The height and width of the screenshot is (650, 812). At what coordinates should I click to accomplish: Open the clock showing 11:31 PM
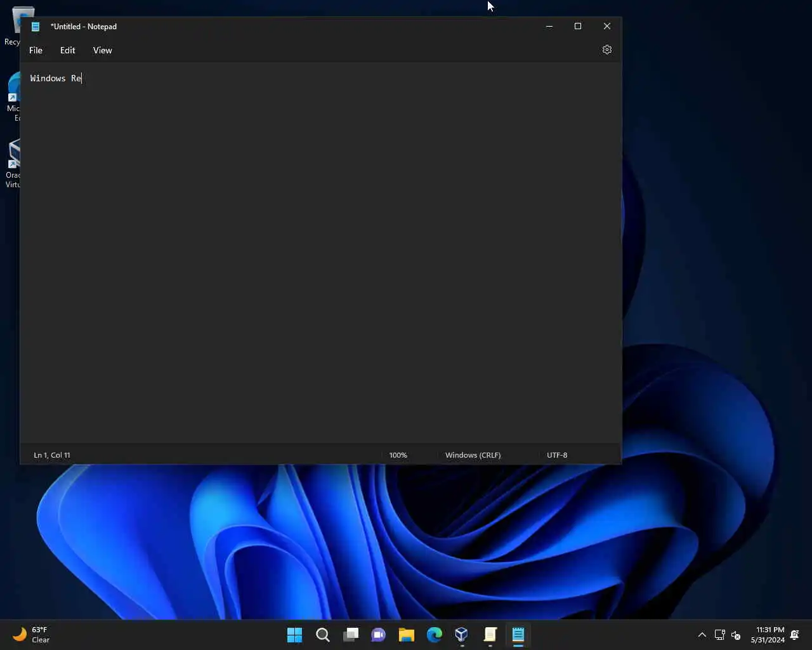click(x=768, y=635)
